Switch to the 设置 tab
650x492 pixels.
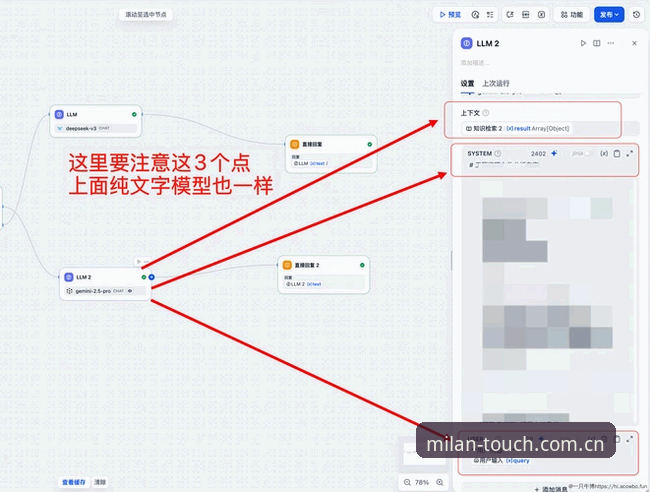click(x=467, y=83)
